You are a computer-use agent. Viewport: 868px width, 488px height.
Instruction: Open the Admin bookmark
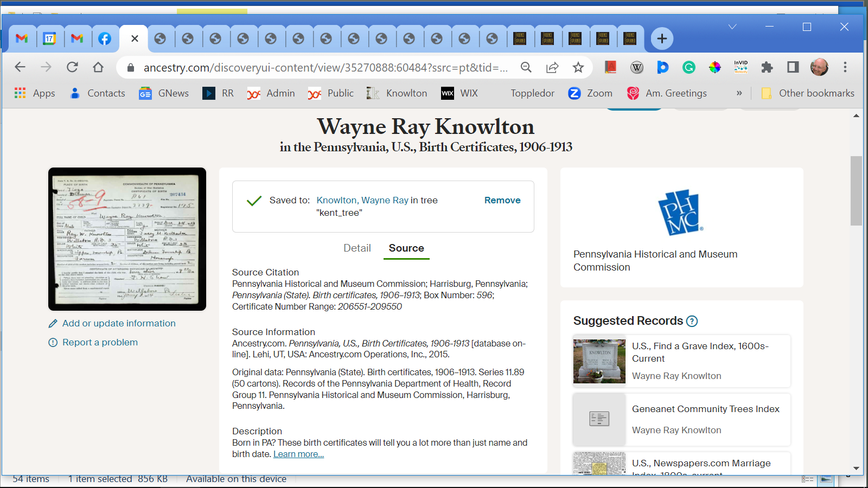click(x=271, y=93)
